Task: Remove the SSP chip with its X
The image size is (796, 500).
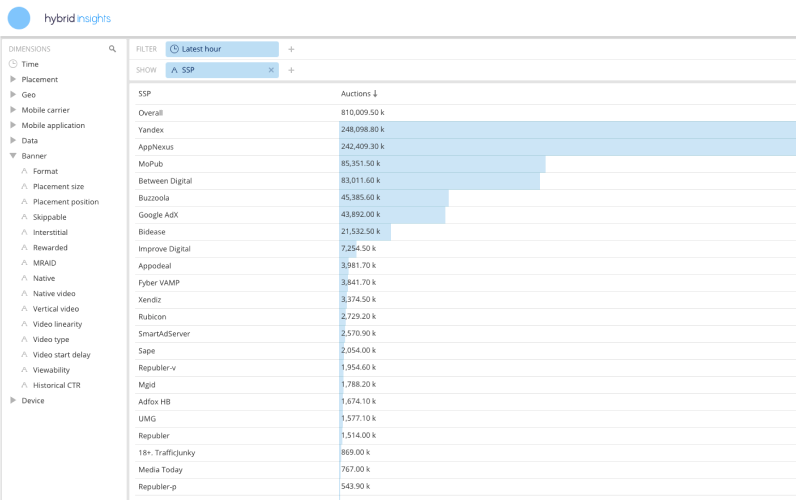Action: (x=271, y=70)
